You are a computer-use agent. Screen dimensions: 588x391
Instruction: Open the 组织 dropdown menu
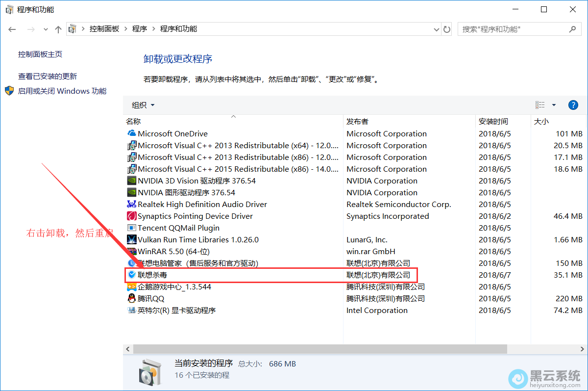[x=143, y=105]
